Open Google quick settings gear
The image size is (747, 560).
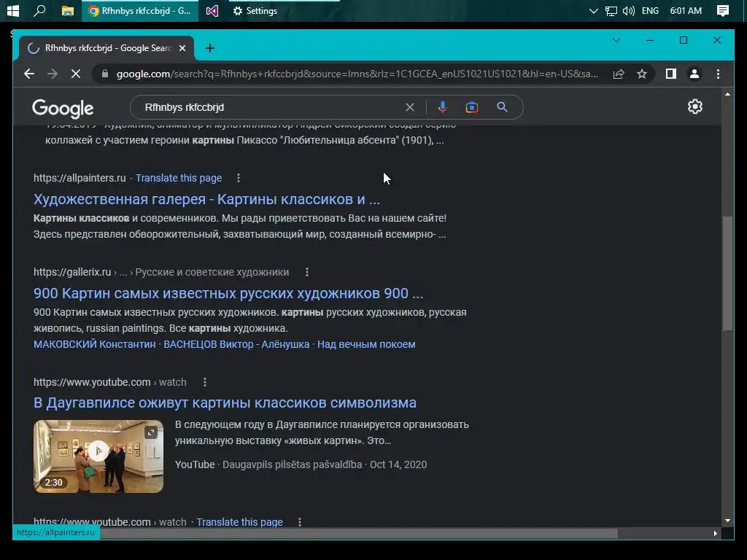coord(695,106)
